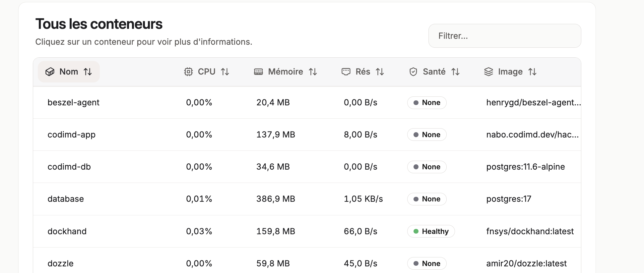This screenshot has width=644, height=273.
Task: Click the amir20/dozzle:latest image name
Action: click(x=526, y=263)
